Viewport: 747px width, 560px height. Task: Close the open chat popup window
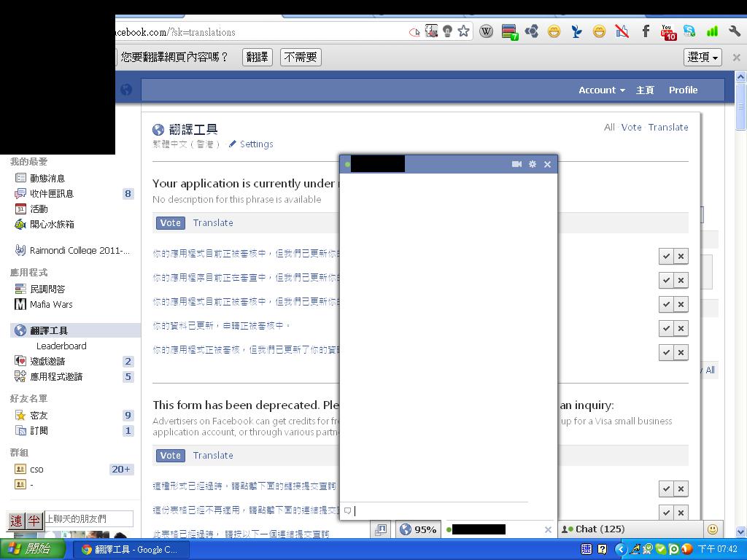547,164
